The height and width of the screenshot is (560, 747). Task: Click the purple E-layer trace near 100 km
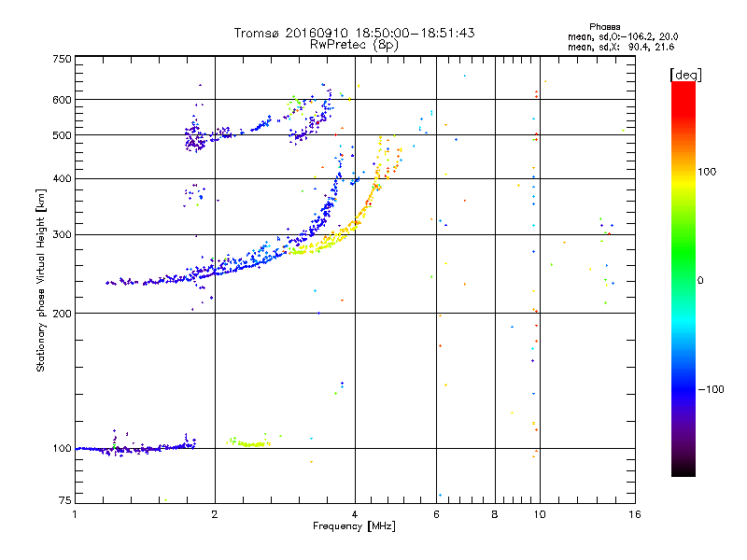135,448
